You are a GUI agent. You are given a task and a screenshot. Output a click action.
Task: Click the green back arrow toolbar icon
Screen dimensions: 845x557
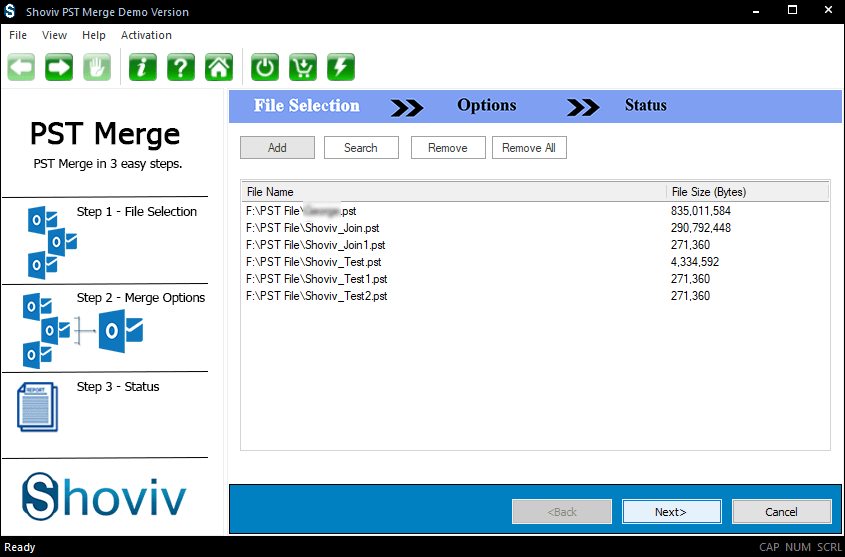[22, 67]
